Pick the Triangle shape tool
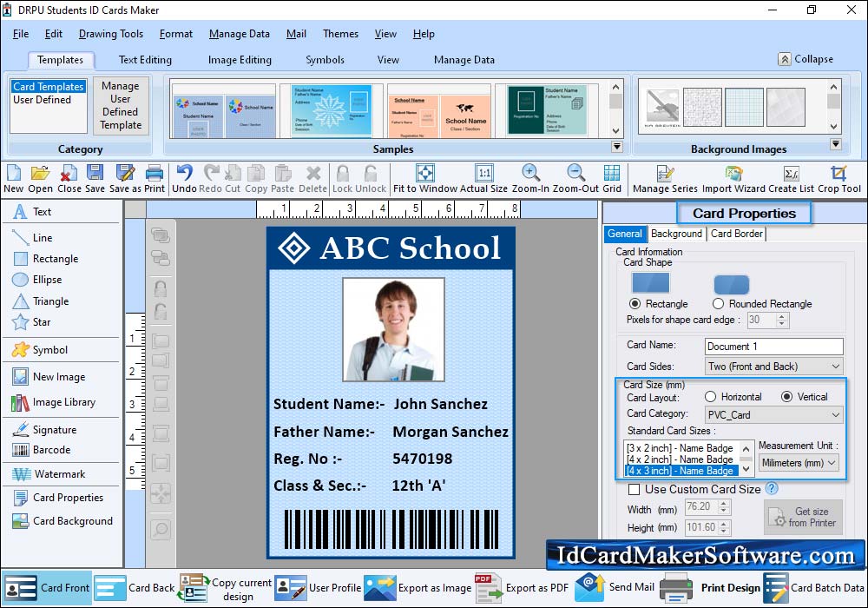The height and width of the screenshot is (608, 868). point(41,301)
